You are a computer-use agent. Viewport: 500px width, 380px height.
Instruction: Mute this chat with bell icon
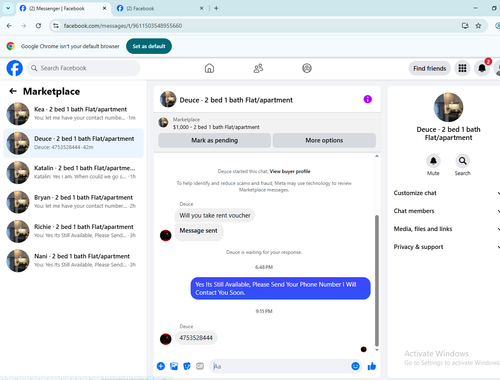433,161
